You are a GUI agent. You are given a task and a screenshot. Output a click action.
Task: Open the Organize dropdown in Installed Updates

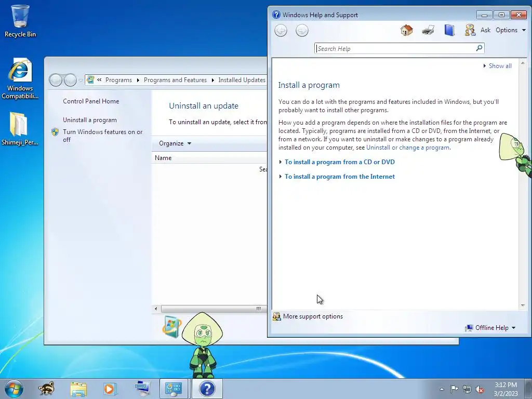[175, 143]
